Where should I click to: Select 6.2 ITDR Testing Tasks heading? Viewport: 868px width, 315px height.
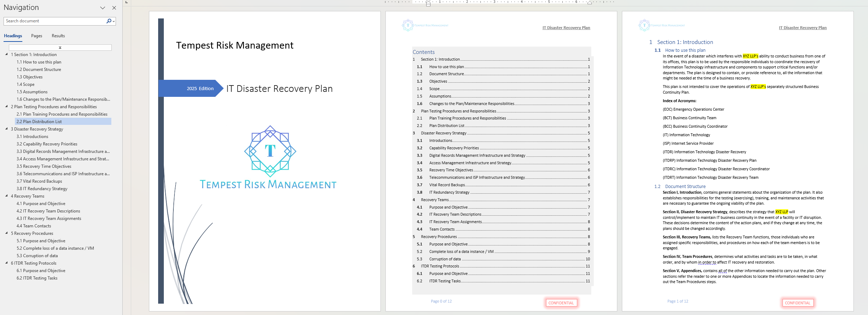coord(37,278)
